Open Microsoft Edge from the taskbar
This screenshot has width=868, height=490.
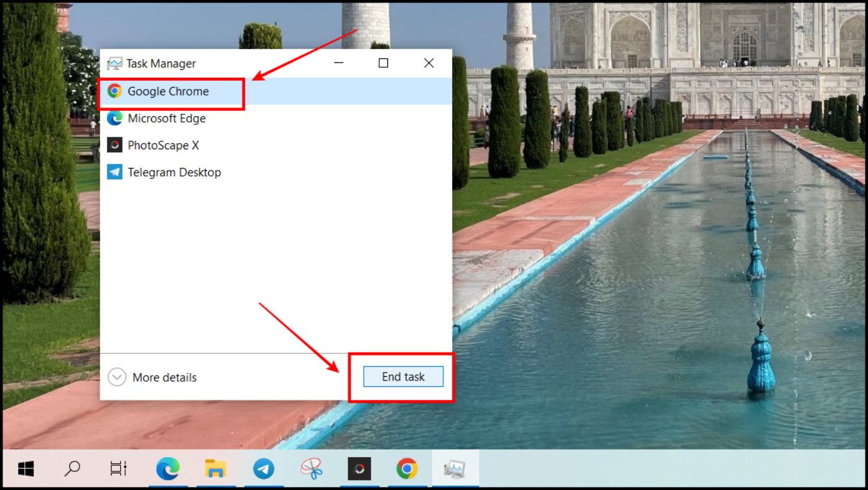[168, 469]
